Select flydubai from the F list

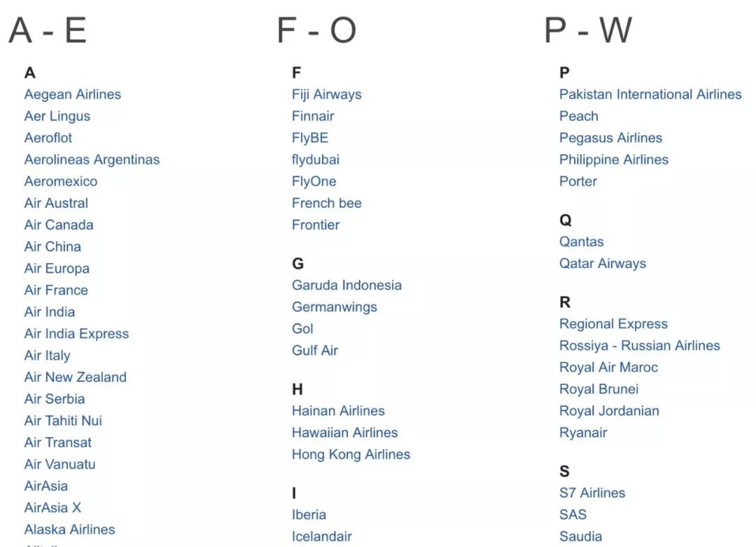click(316, 159)
